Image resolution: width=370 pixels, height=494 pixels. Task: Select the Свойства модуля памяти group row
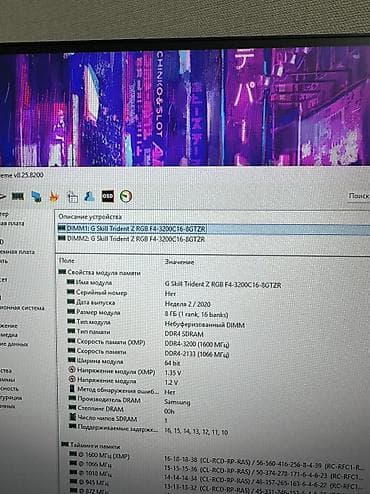[99, 273]
